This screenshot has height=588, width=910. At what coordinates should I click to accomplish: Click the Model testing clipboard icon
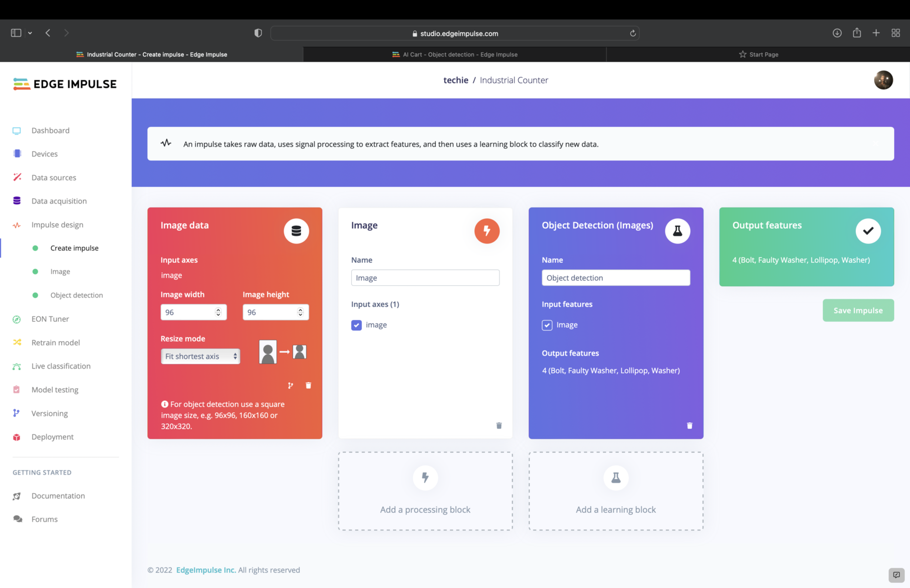click(x=16, y=390)
